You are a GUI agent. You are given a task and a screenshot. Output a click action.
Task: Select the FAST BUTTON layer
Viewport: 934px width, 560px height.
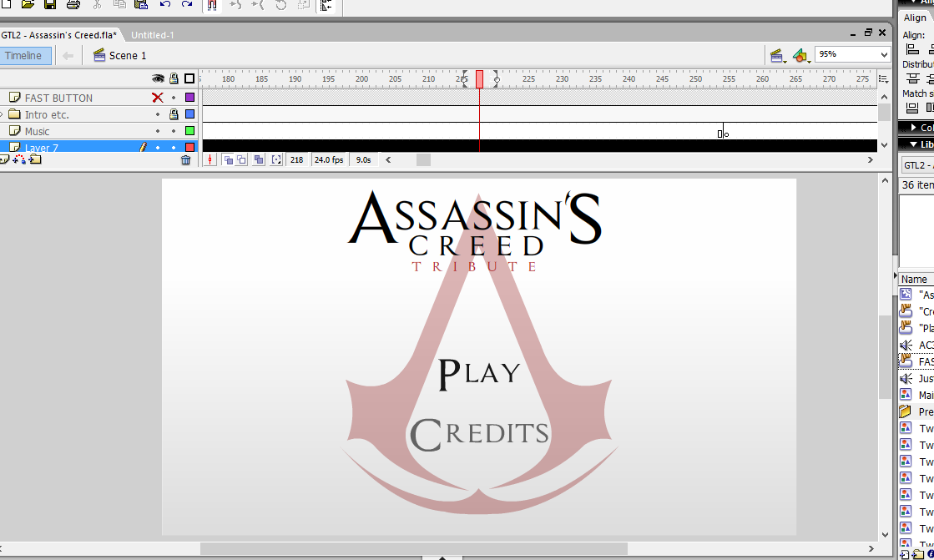click(59, 98)
